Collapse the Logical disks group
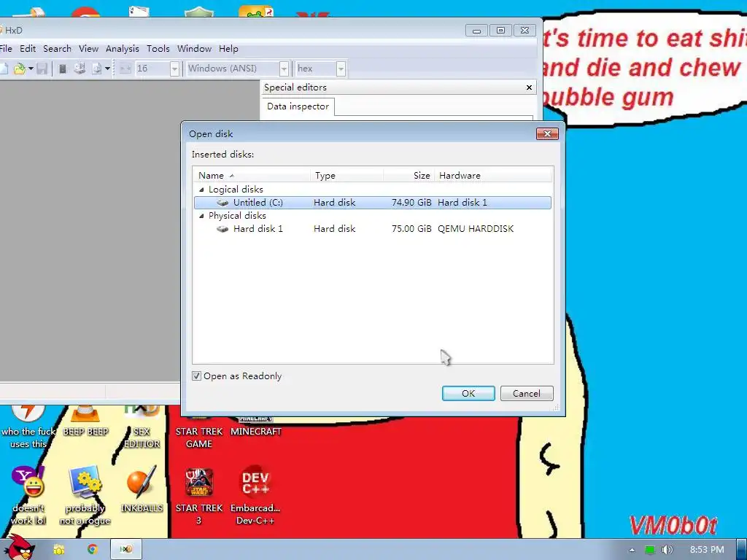This screenshot has height=560, width=747. click(x=201, y=190)
